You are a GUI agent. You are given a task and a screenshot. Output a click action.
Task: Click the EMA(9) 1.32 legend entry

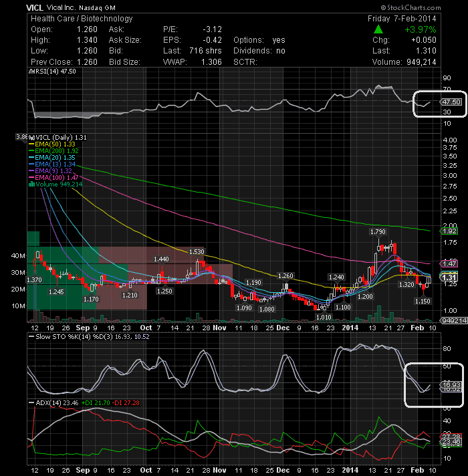coord(50,171)
